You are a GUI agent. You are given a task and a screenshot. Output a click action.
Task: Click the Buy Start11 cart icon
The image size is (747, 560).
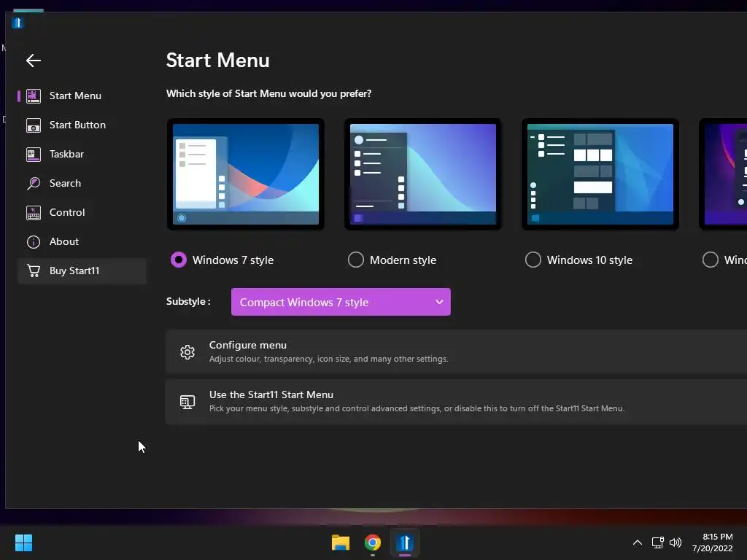34,271
